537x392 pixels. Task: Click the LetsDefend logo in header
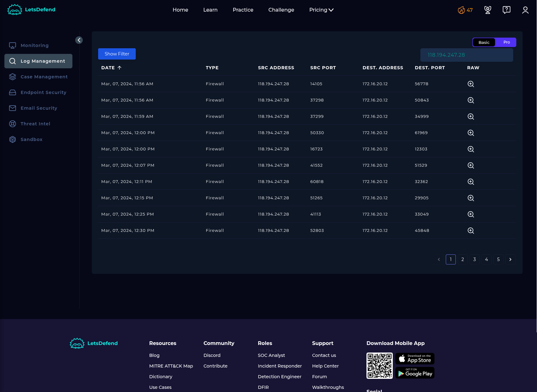pos(31,10)
